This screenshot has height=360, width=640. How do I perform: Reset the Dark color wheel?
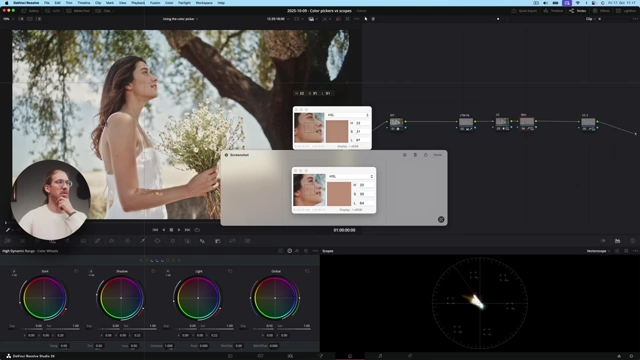coord(76,271)
